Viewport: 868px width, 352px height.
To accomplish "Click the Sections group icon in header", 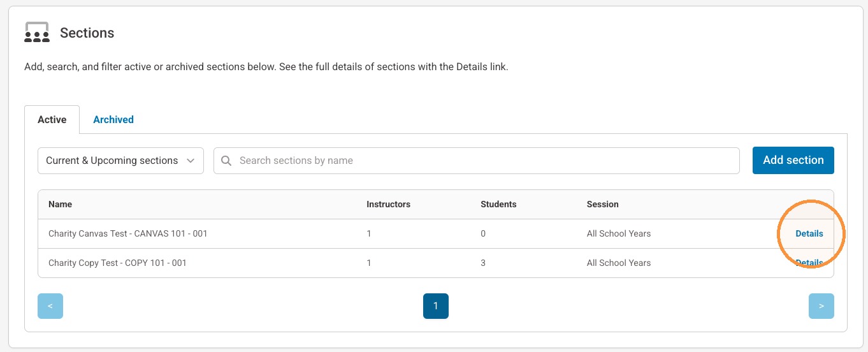I will 37,33.
